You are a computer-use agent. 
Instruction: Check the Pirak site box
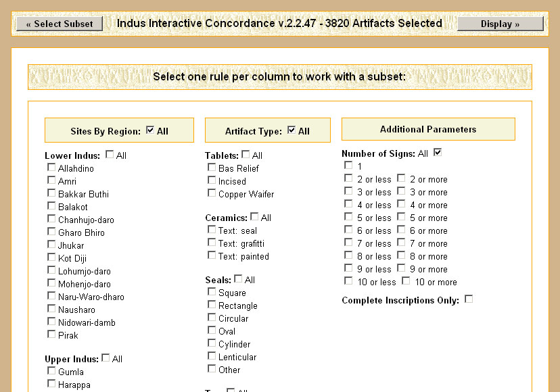51,334
